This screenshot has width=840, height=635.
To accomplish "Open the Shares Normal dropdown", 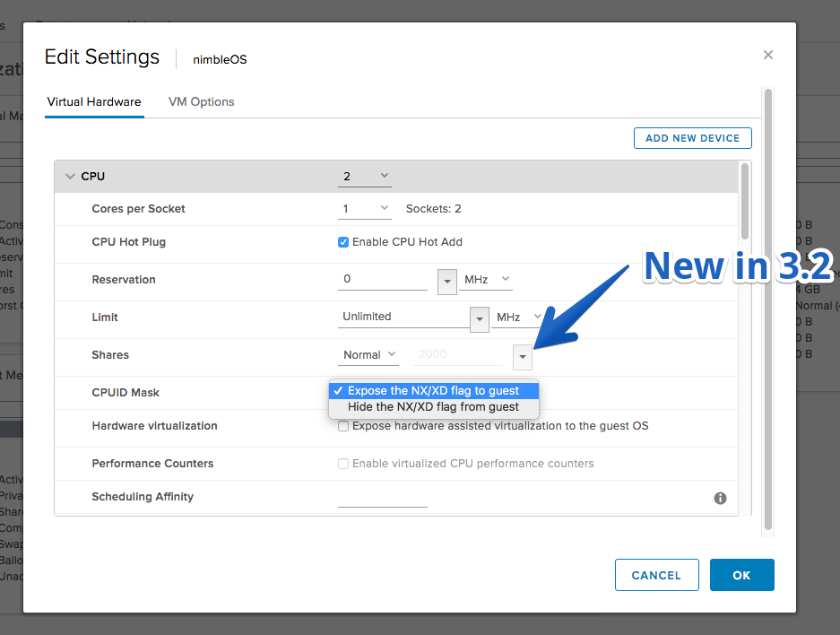I will tap(368, 355).
